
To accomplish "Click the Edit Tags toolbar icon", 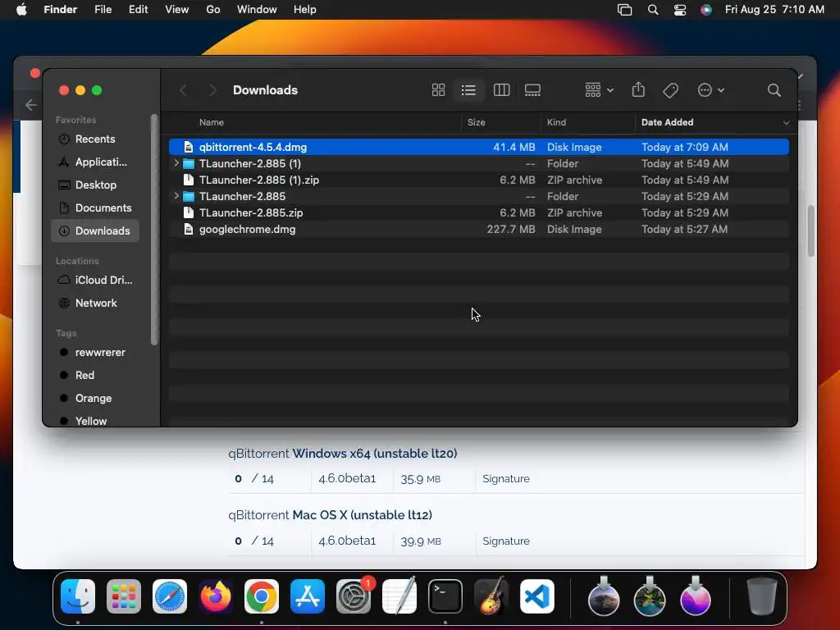I will click(670, 90).
